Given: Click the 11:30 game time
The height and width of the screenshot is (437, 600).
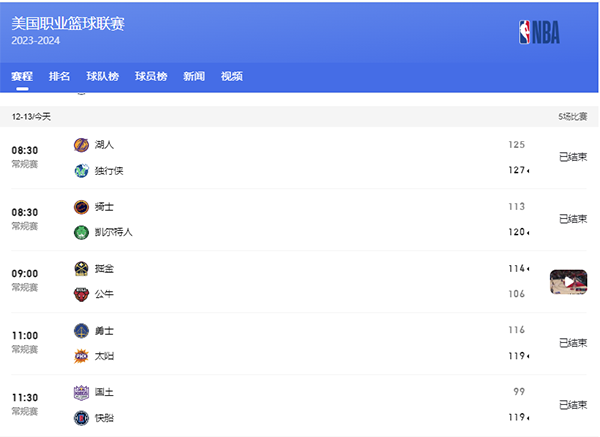Looking at the screenshot, I should pyautogui.click(x=25, y=398).
